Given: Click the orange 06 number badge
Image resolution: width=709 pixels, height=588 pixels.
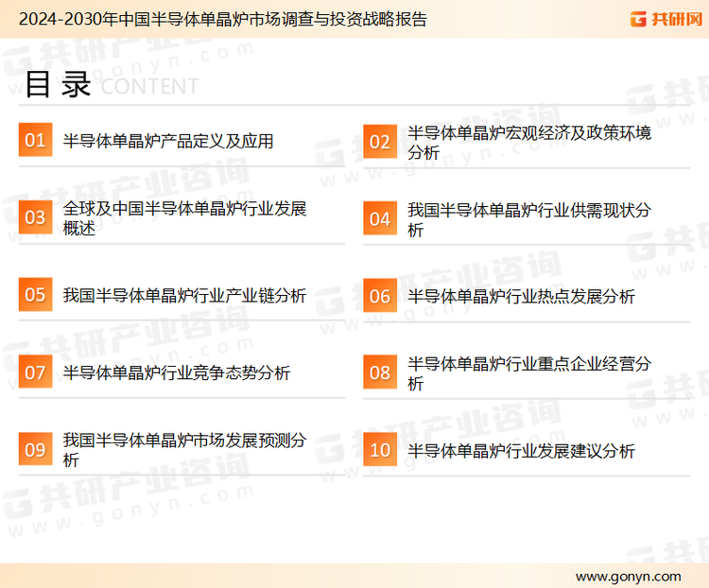Looking at the screenshot, I should (380, 296).
